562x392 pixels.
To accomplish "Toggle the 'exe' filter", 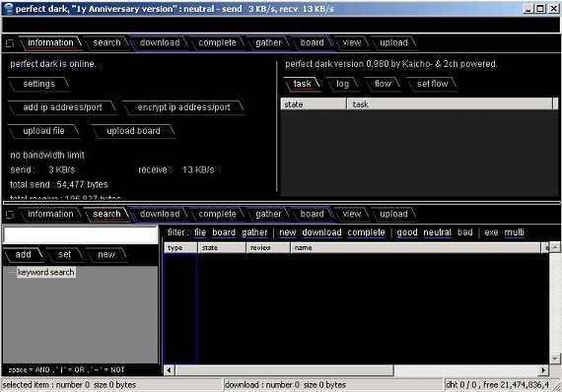I will click(x=491, y=232).
